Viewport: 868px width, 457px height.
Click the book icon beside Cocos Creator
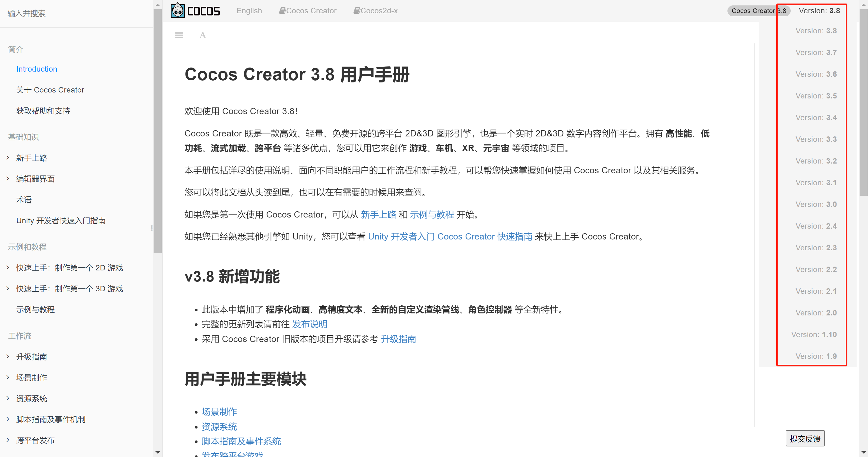282,11
